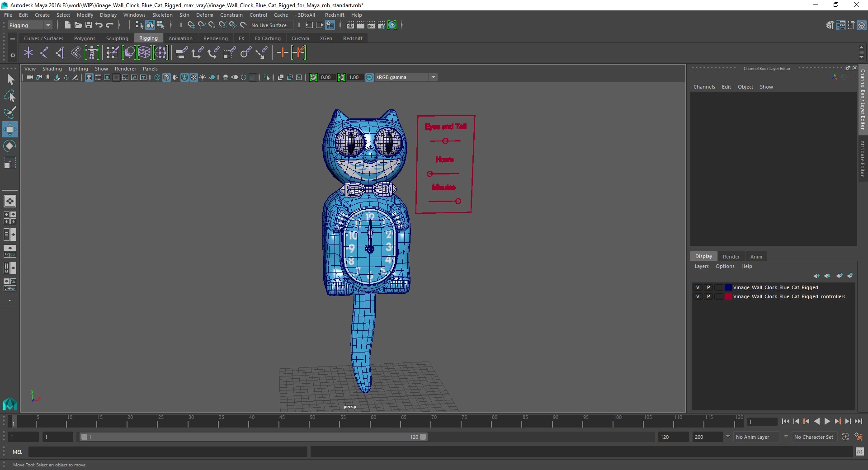The width and height of the screenshot is (868, 470).
Task: Toggle visibility of Vinage_Wall_Clock_Blue_Cat_Rigged_controllers layer
Action: pyautogui.click(x=698, y=296)
